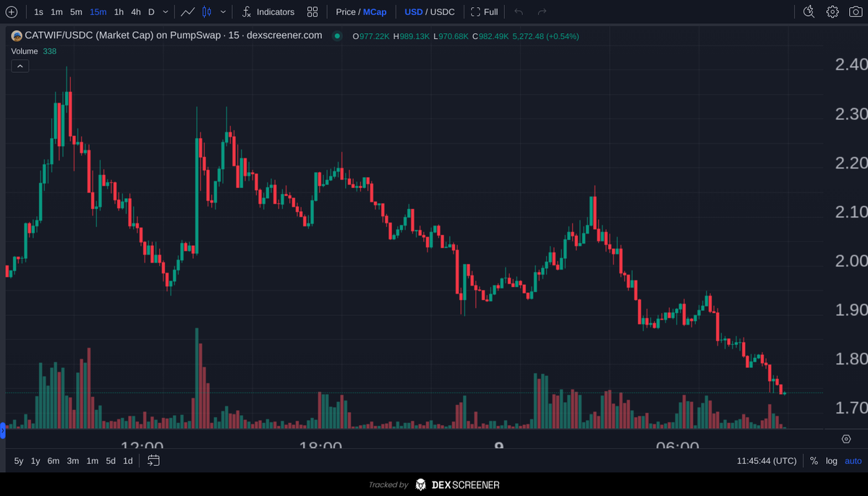The width and height of the screenshot is (868, 496).
Task: Switch to the 4h timeframe
Action: tap(136, 12)
